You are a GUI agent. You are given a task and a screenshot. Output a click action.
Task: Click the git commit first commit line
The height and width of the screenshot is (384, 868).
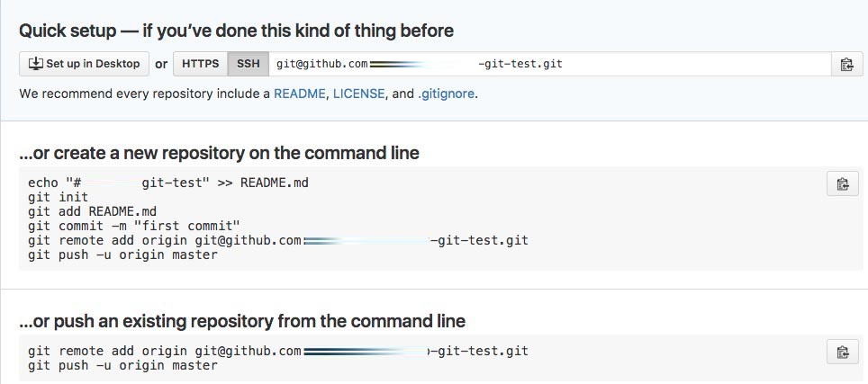(x=134, y=226)
